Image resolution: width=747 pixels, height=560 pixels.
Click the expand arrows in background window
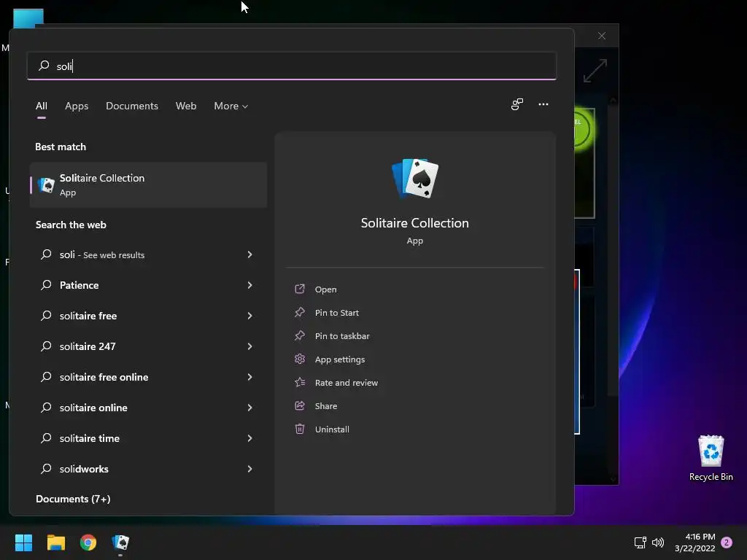point(595,71)
